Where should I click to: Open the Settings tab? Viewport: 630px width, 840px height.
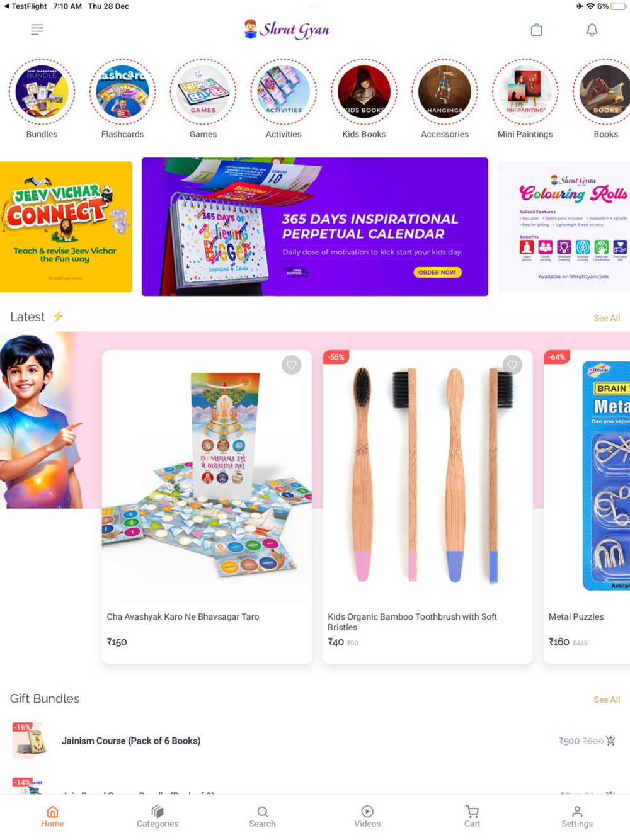click(577, 817)
